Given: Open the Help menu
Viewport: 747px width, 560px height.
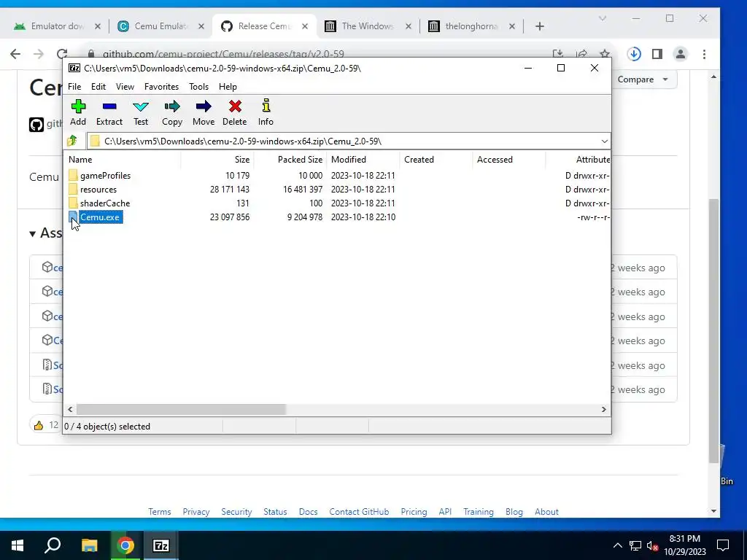Looking at the screenshot, I should pos(228,87).
